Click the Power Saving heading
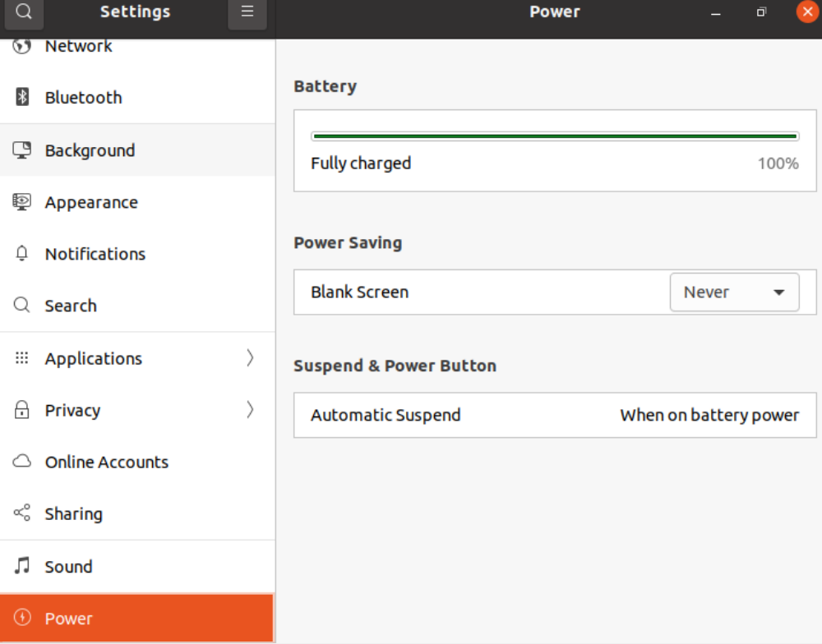 click(x=348, y=242)
